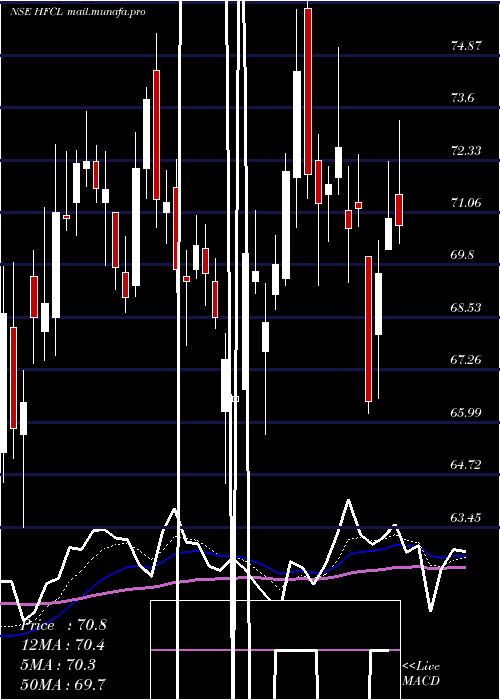This screenshot has height=700, width=500.
Task: Click the 71.06 price axis label
Action: (466, 203)
